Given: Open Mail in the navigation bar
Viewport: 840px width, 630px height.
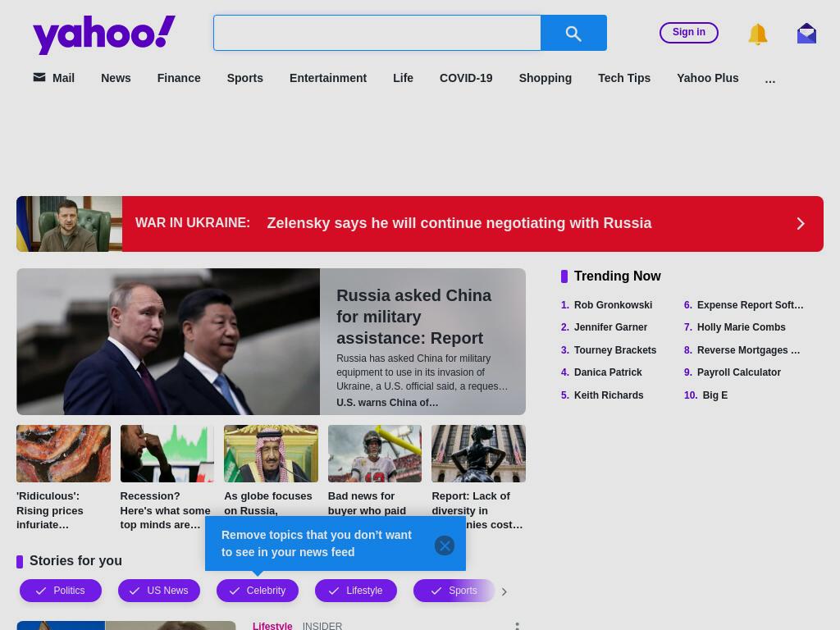Looking at the screenshot, I should click(x=53, y=78).
